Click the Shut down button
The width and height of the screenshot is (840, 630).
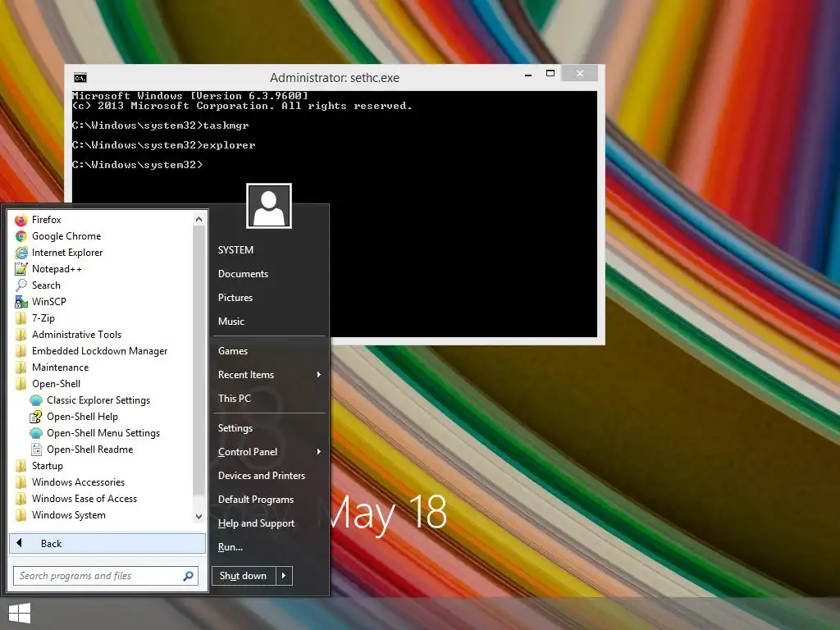pos(244,576)
